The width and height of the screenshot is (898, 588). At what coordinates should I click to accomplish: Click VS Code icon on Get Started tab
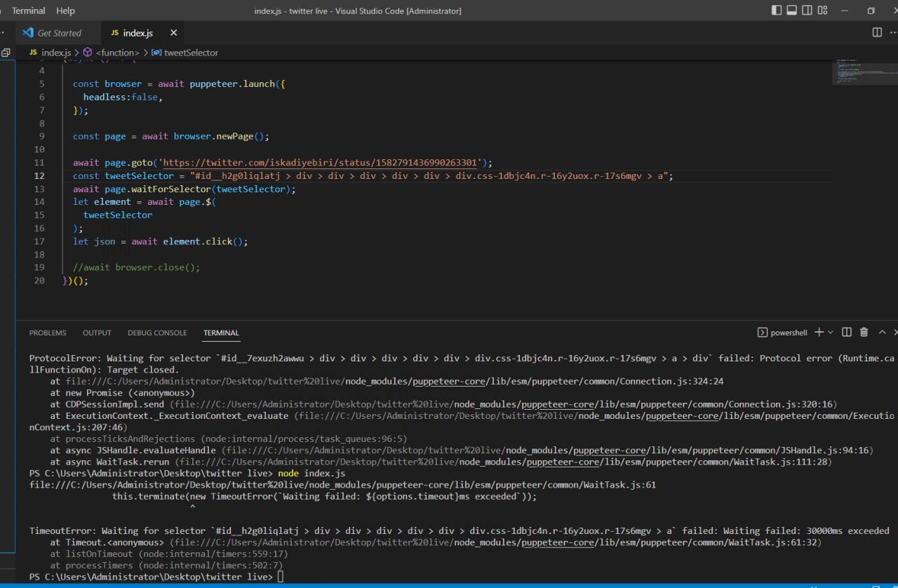click(28, 33)
